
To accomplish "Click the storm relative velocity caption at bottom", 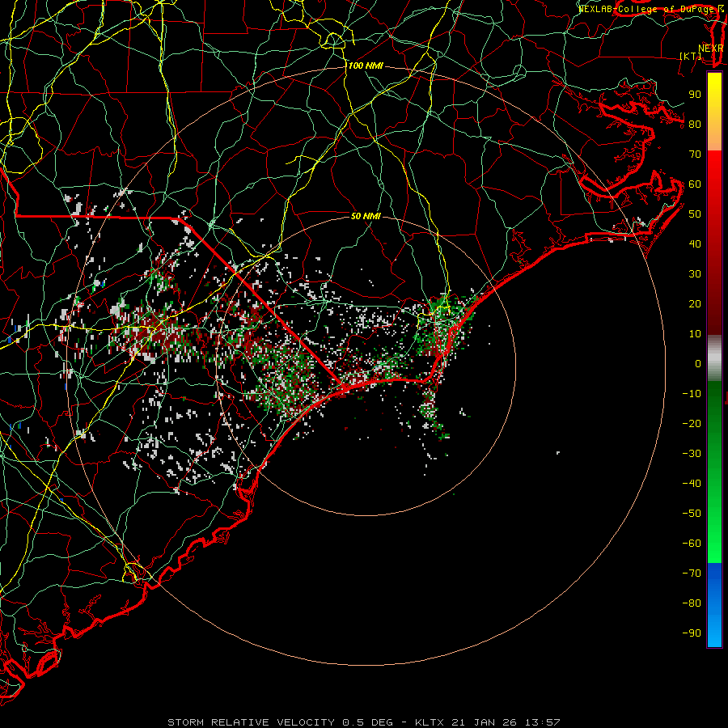I will click(x=364, y=722).
